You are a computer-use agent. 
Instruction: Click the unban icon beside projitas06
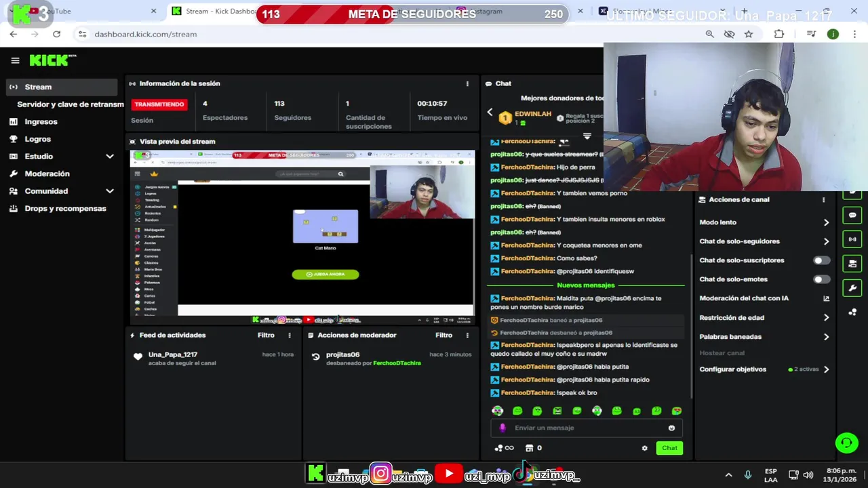(315, 357)
